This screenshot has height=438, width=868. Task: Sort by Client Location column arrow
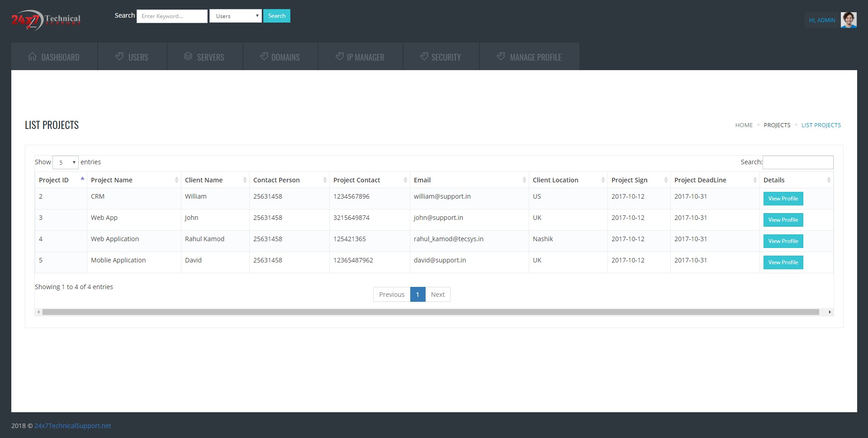click(603, 180)
